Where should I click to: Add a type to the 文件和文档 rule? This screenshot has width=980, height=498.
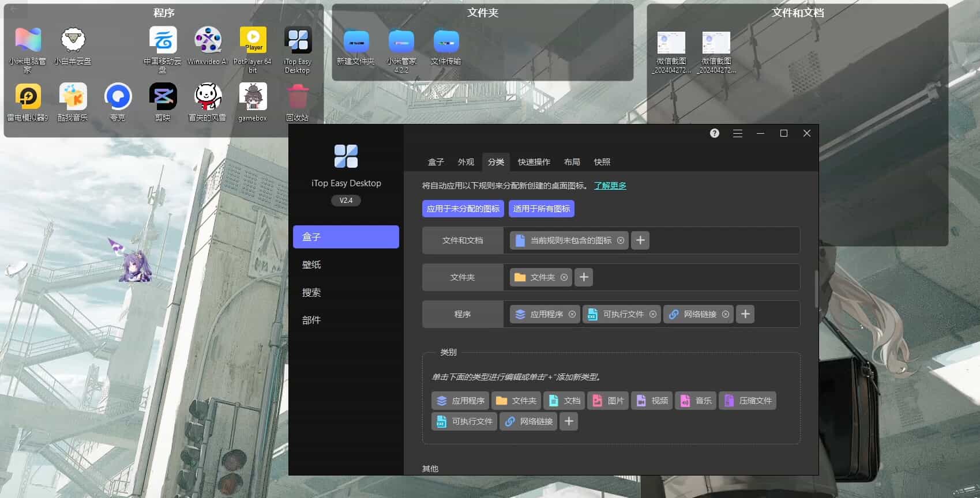coord(640,240)
